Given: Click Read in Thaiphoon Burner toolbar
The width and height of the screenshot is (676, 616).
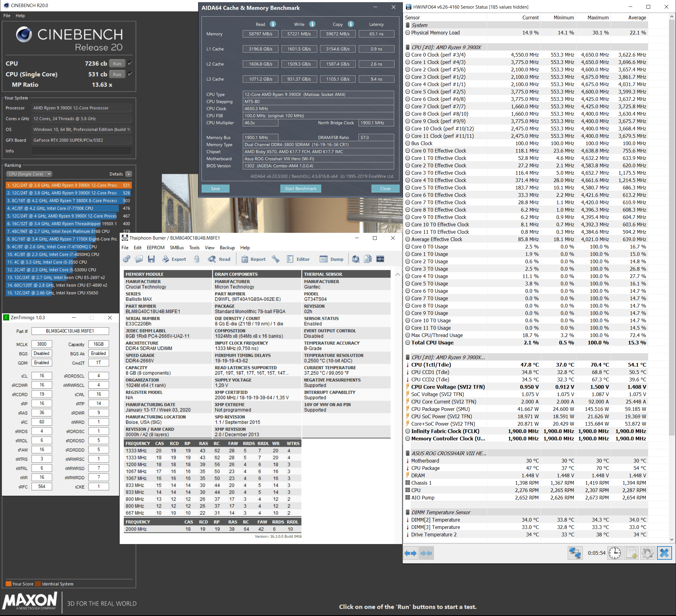Looking at the screenshot, I should click(x=219, y=259).
